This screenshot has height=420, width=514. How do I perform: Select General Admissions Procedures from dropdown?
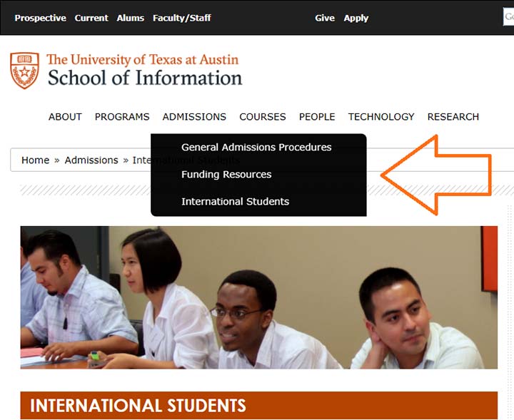[256, 148]
